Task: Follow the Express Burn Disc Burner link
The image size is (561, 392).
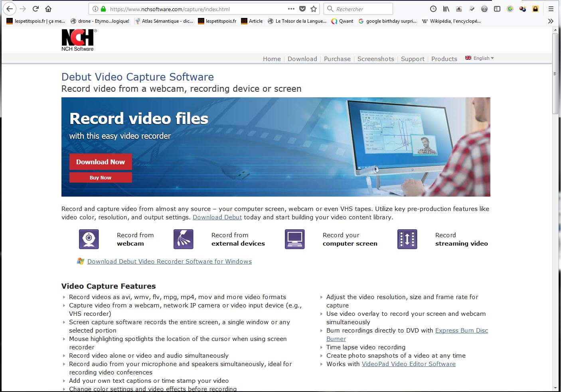Action: (x=461, y=331)
